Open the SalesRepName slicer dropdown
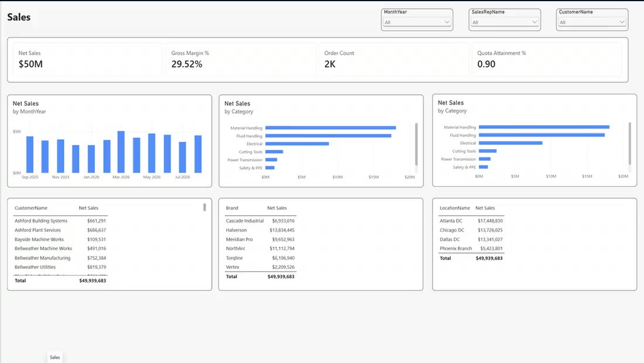This screenshot has width=644, height=363. tap(505, 22)
